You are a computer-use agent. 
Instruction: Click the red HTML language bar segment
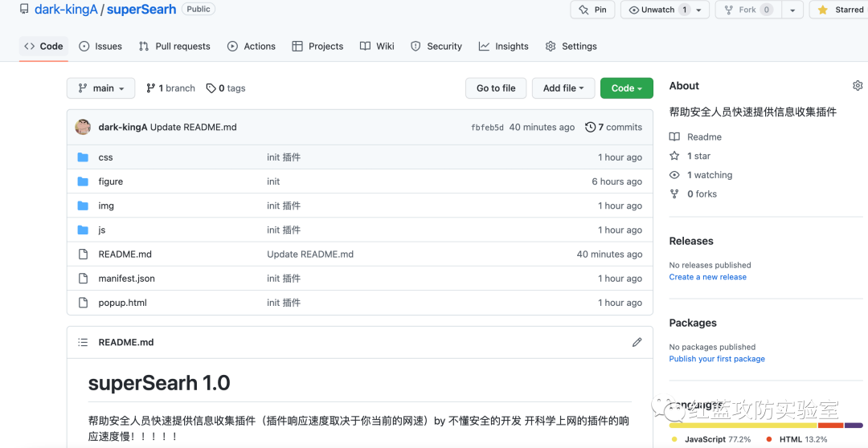(830, 426)
